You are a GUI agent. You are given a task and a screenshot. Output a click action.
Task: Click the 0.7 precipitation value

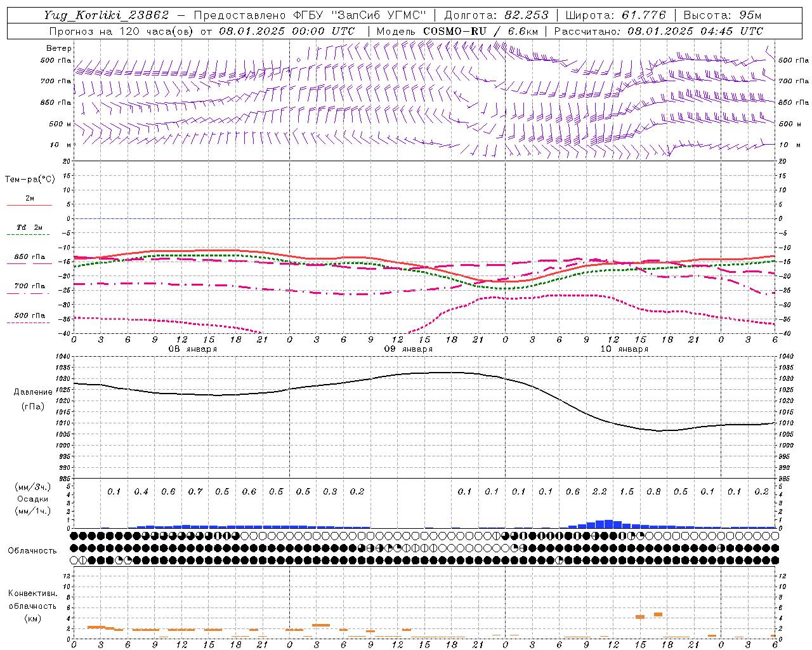pos(195,492)
